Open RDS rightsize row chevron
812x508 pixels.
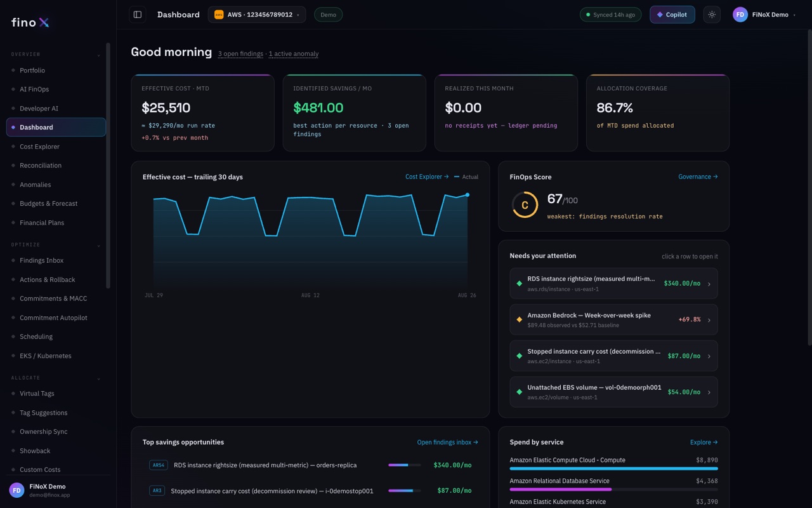click(709, 284)
